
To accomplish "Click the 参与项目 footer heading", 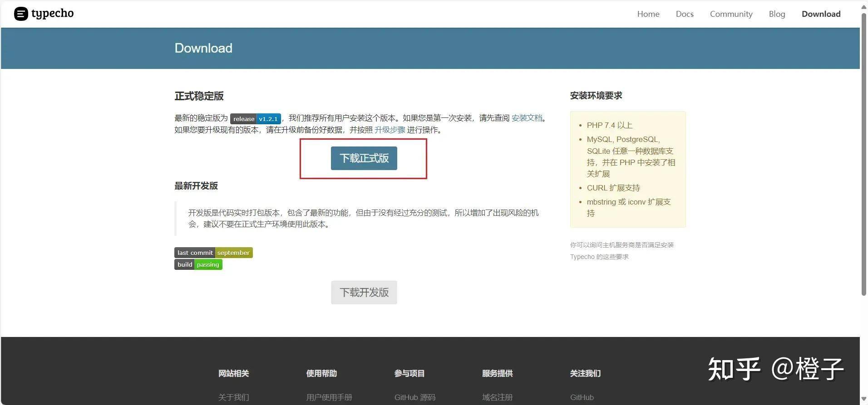I will (x=409, y=373).
